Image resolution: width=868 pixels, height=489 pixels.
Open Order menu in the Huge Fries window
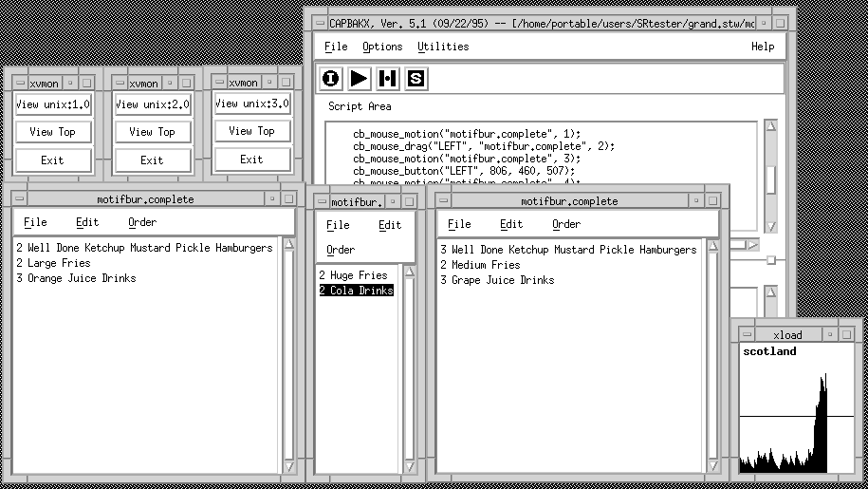click(341, 250)
